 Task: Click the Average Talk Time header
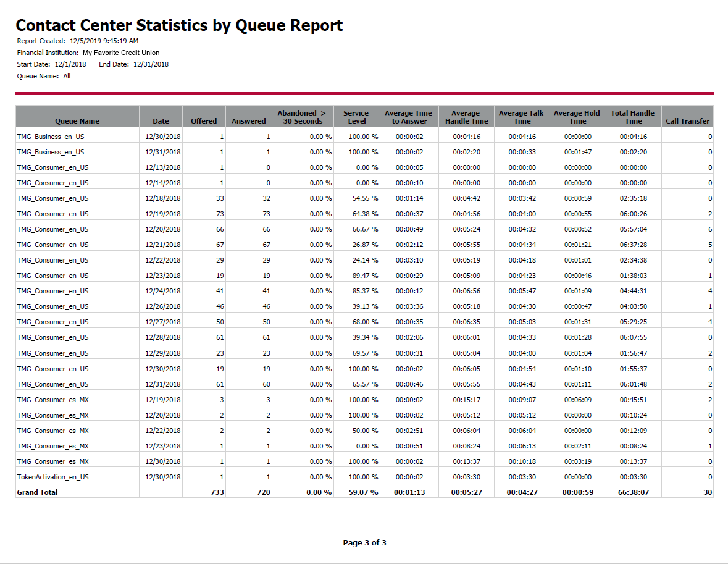(521, 117)
